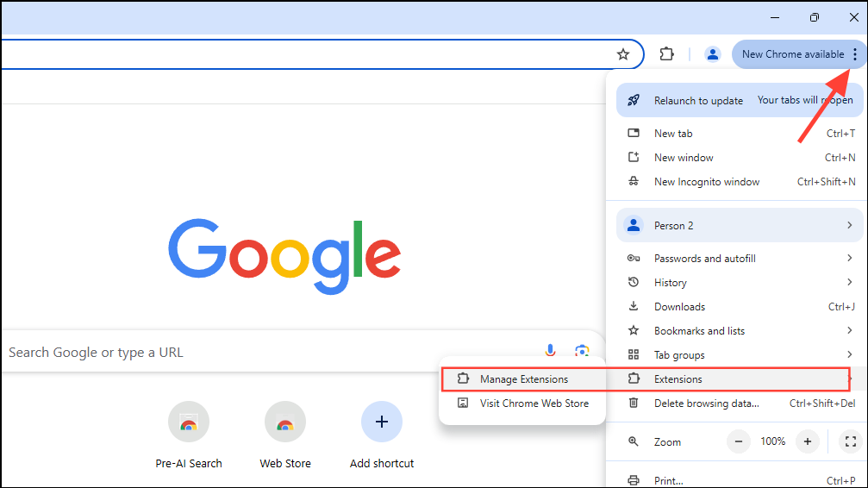
Task: Choose Visit Chrome Web Store
Action: point(522,404)
